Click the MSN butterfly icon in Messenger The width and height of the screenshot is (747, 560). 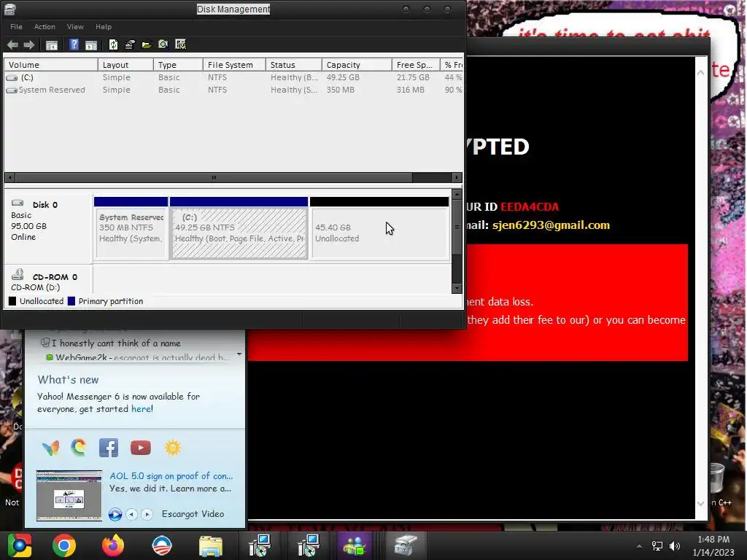[50, 448]
